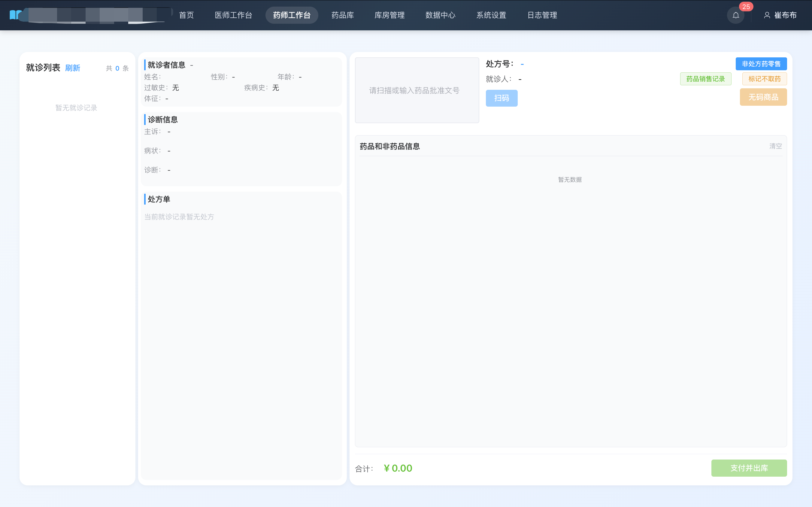Click the 暂无就诊记录 placeholder text
Screen dimensions: 812x507
pyautogui.click(x=76, y=108)
